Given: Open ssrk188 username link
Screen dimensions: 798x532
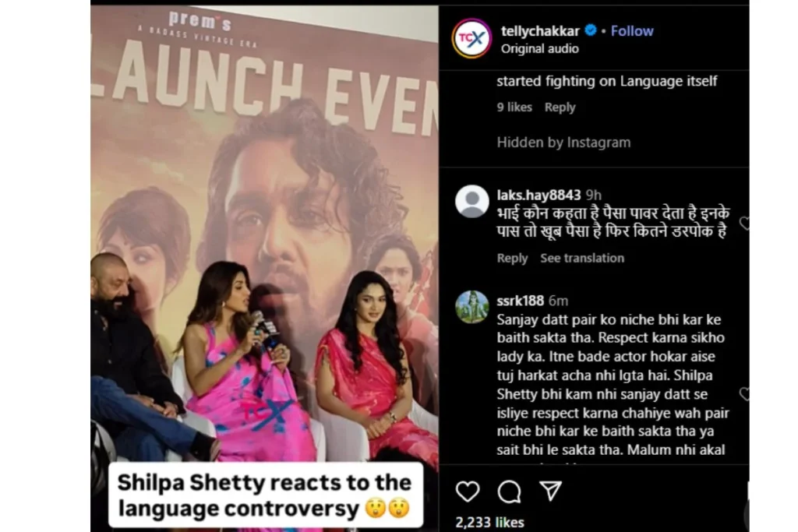Looking at the screenshot, I should click(520, 301).
